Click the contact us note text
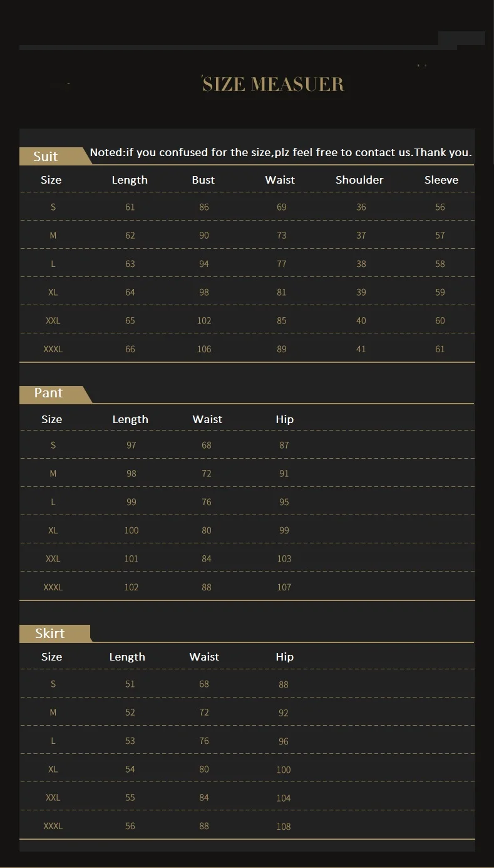The width and height of the screenshot is (494, 868). (281, 152)
